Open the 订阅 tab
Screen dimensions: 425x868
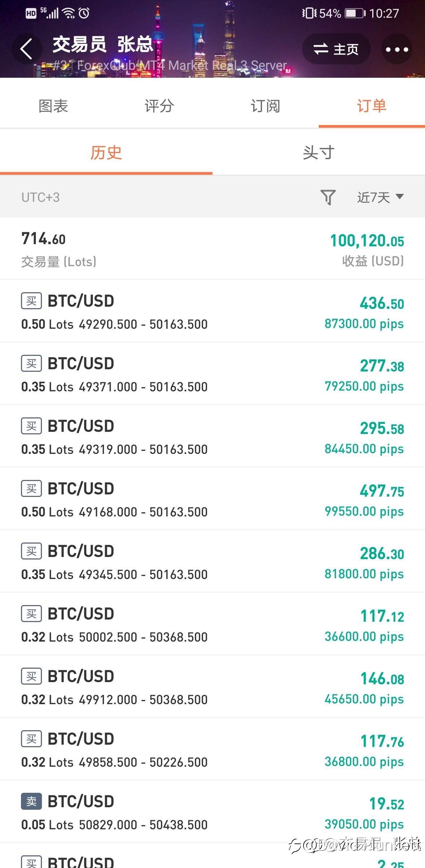pyautogui.click(x=266, y=106)
